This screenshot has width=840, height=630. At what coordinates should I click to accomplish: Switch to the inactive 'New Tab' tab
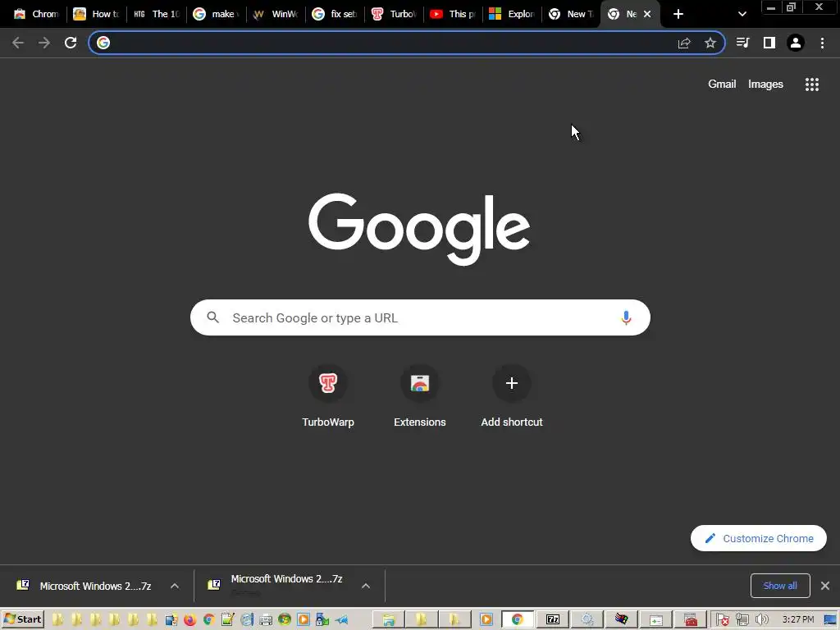572,14
